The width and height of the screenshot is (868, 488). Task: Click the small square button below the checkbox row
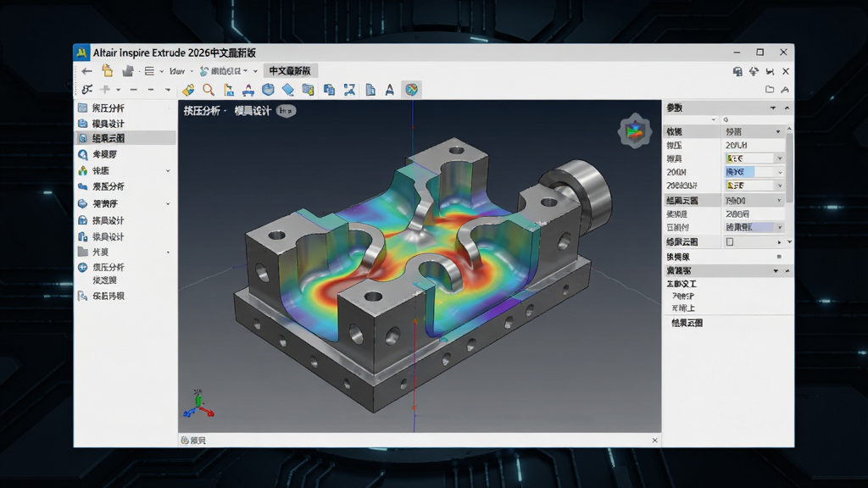click(x=780, y=257)
